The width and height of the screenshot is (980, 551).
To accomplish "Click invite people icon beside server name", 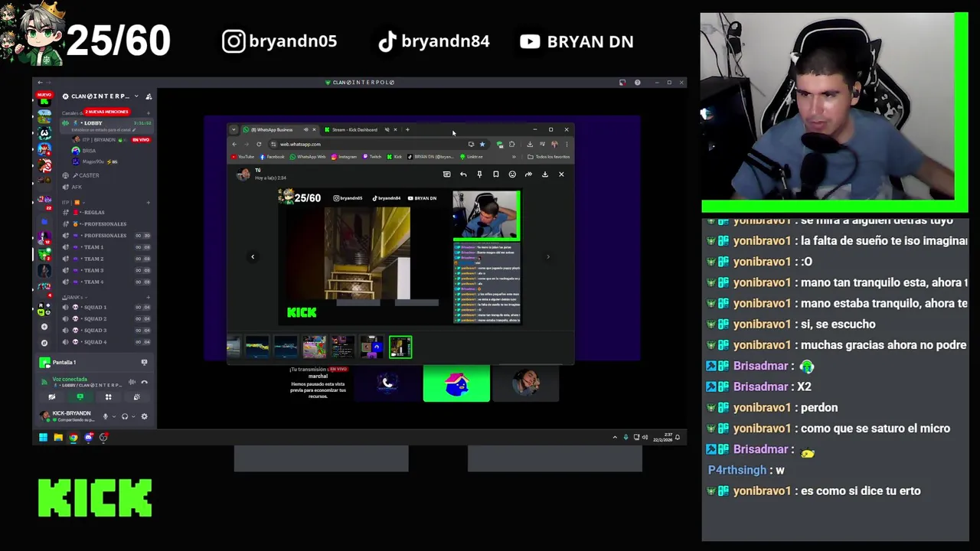I will click(x=149, y=96).
